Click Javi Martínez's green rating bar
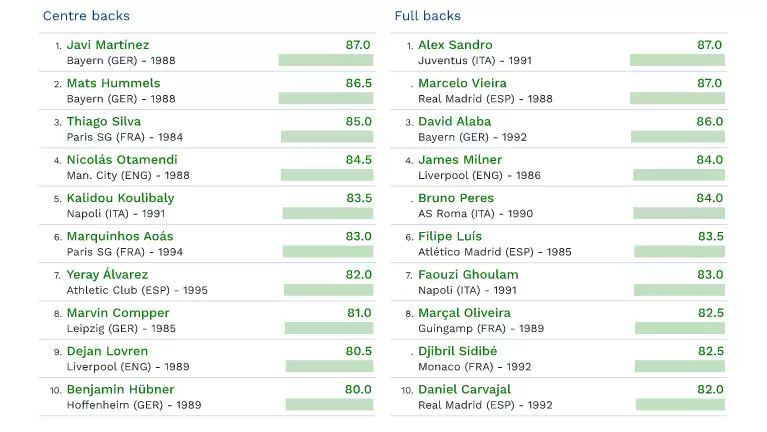The height and width of the screenshot is (432, 767). [326, 60]
